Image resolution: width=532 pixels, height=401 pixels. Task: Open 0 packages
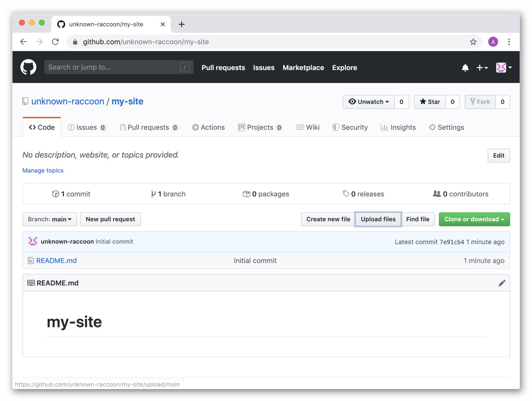266,194
